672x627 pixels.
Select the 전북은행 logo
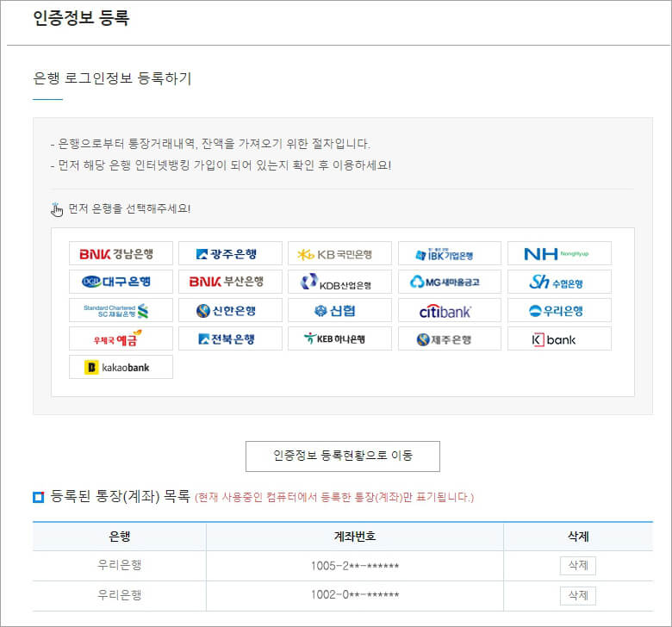click(x=230, y=338)
